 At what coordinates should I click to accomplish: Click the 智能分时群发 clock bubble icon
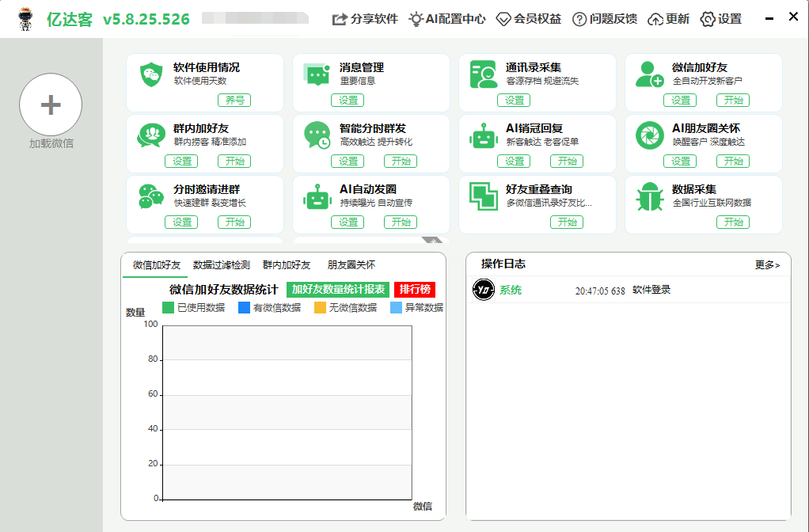317,135
